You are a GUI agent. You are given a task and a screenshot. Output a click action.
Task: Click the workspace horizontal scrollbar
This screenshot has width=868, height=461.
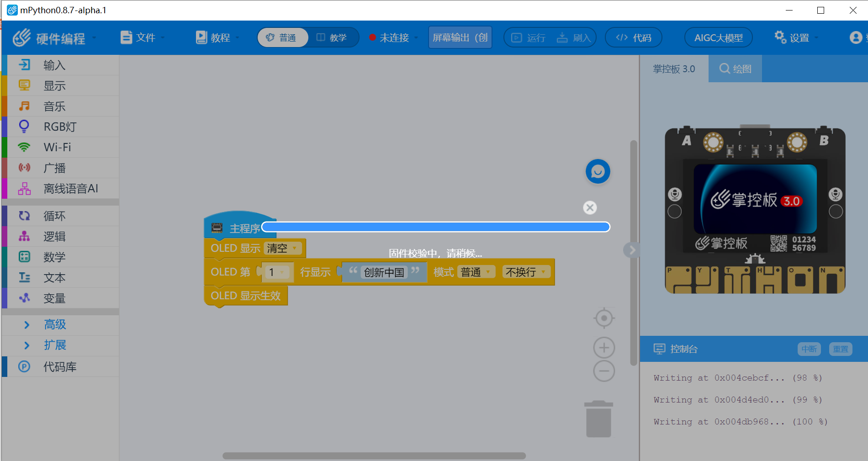pyautogui.click(x=374, y=456)
